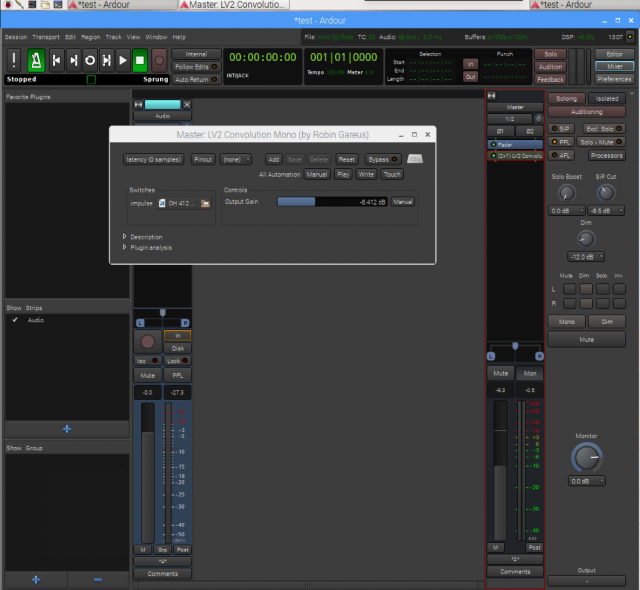640x590 pixels.
Task: Click the Audio strip width toggle icon
Action: pos(138,105)
